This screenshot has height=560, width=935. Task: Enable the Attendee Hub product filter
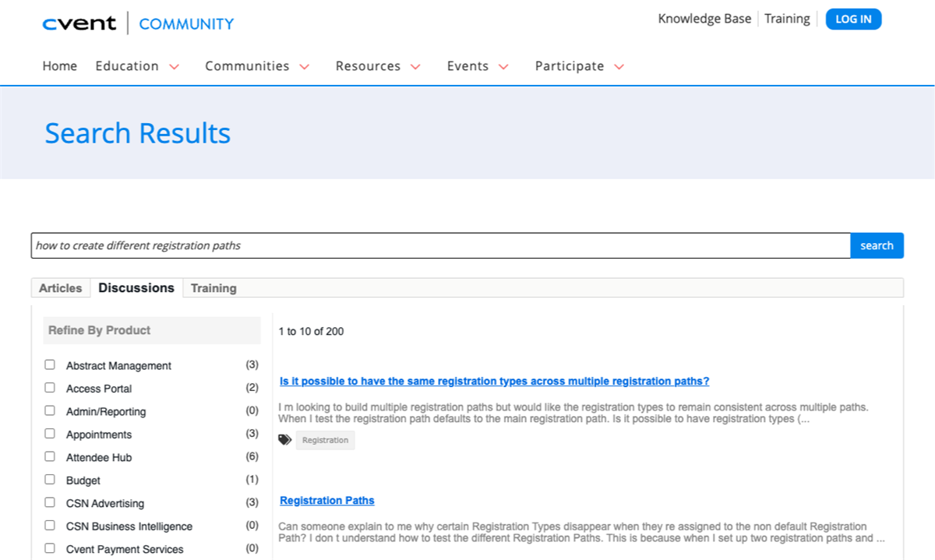(x=50, y=456)
